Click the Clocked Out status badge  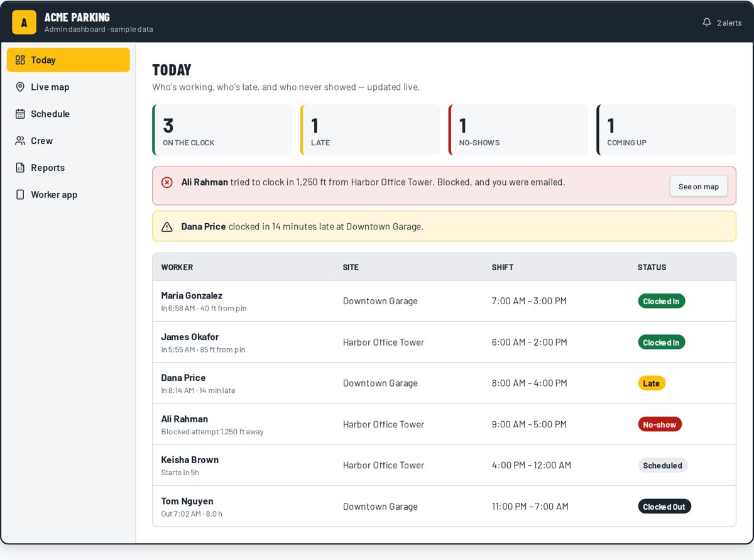(x=664, y=507)
